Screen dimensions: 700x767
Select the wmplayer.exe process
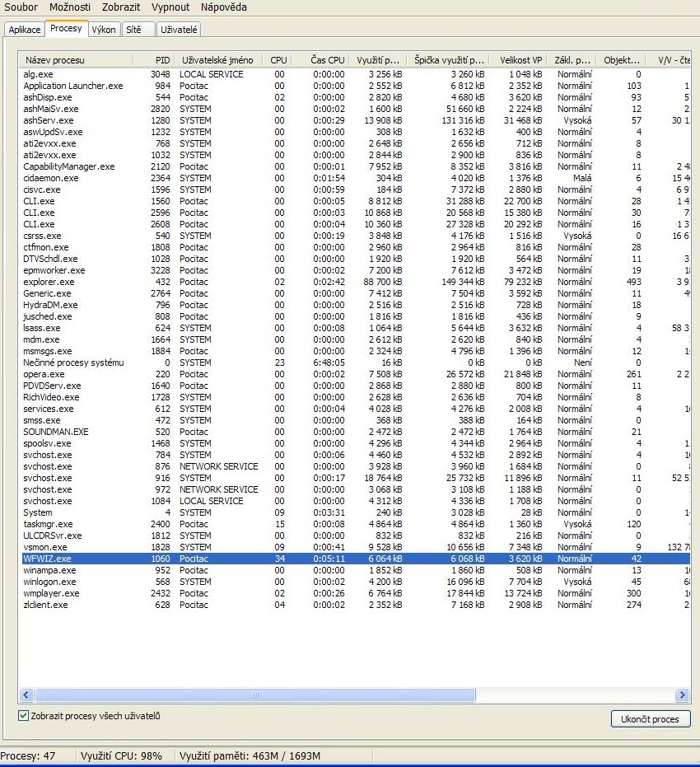pos(356,593)
